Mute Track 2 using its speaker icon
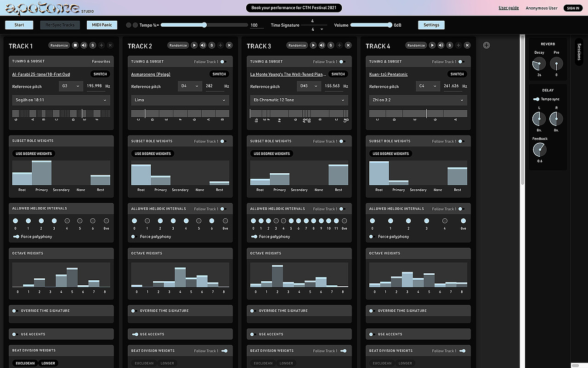The height and width of the screenshot is (368, 588). (203, 45)
